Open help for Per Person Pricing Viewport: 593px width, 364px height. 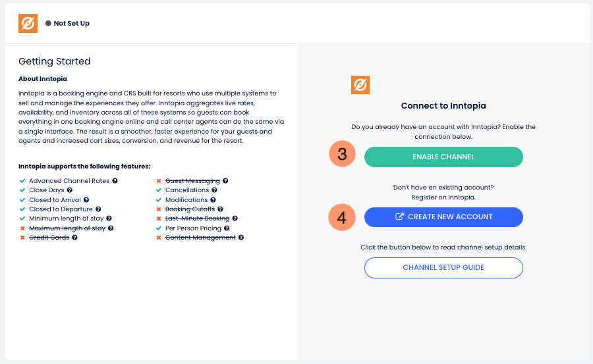(x=223, y=228)
